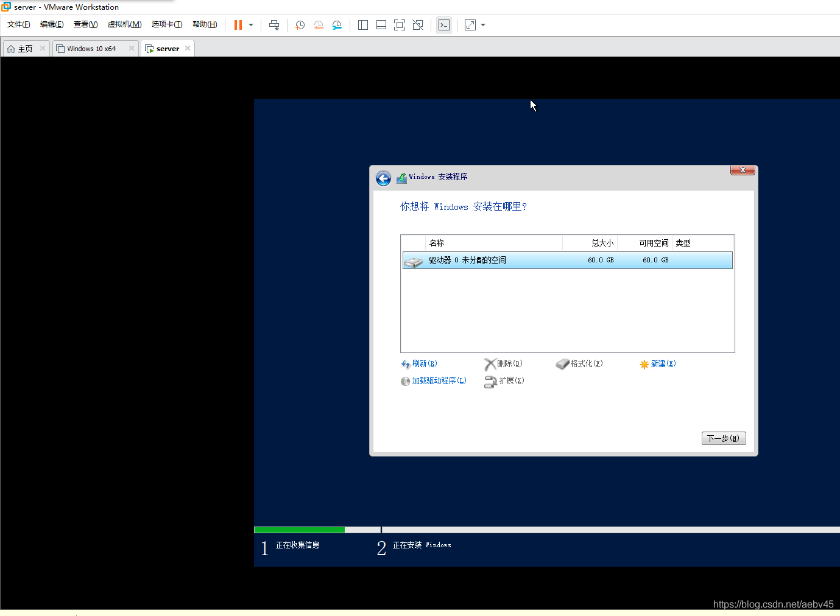The height and width of the screenshot is (616, 840).
Task: Open power options dropdown arrow
Action: point(251,25)
